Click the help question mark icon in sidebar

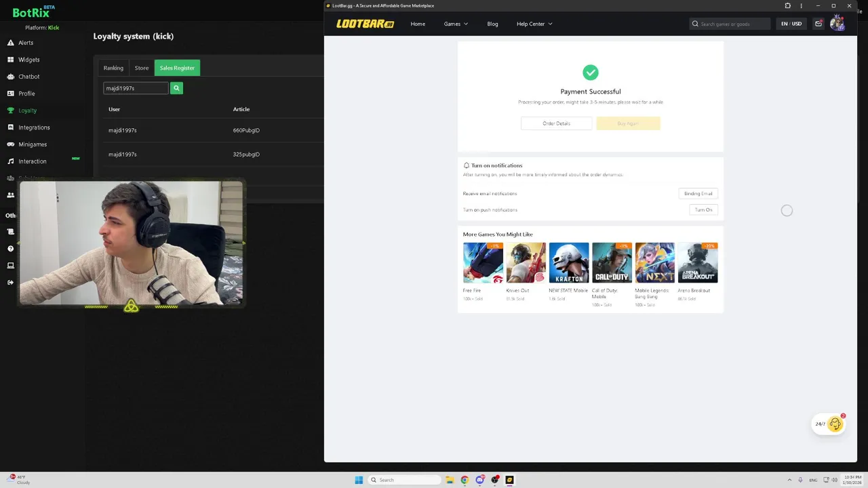(10, 249)
